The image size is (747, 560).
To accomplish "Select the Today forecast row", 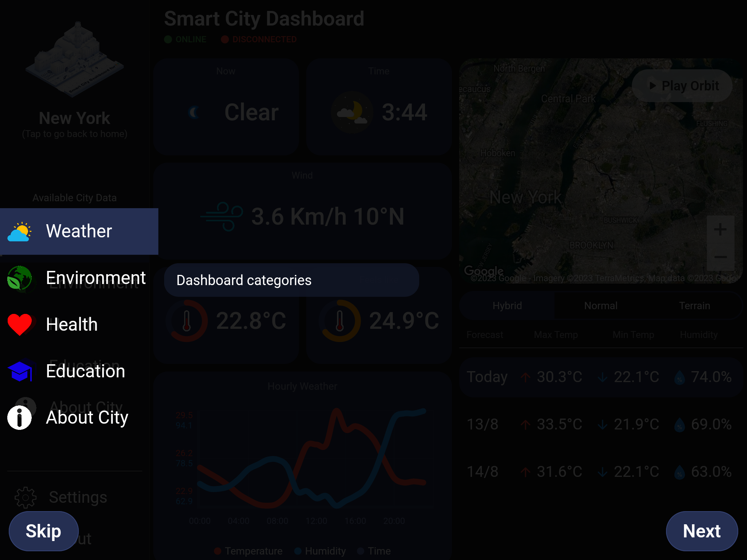I will pyautogui.click(x=601, y=377).
